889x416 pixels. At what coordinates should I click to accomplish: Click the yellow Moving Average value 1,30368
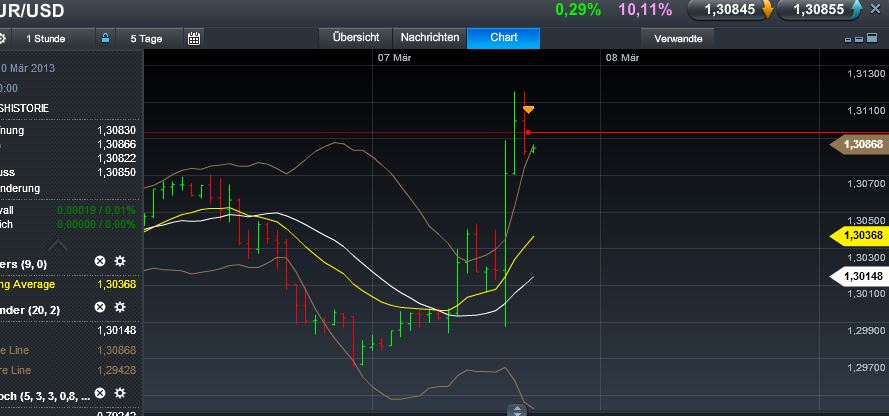(x=117, y=284)
